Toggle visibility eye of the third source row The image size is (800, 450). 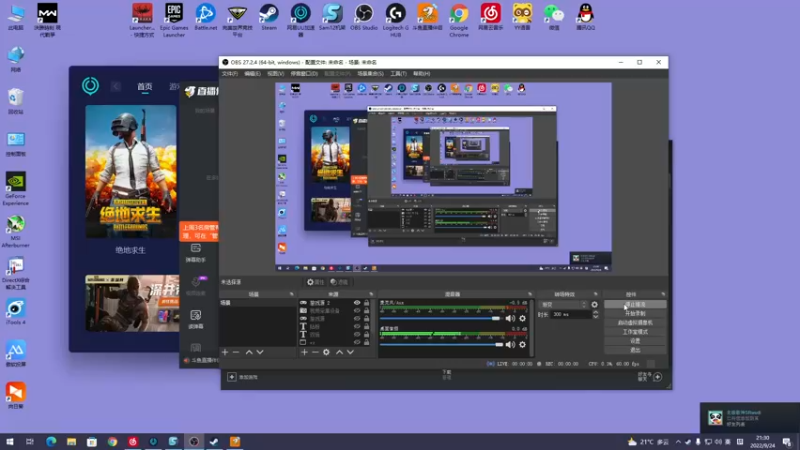coord(357,318)
